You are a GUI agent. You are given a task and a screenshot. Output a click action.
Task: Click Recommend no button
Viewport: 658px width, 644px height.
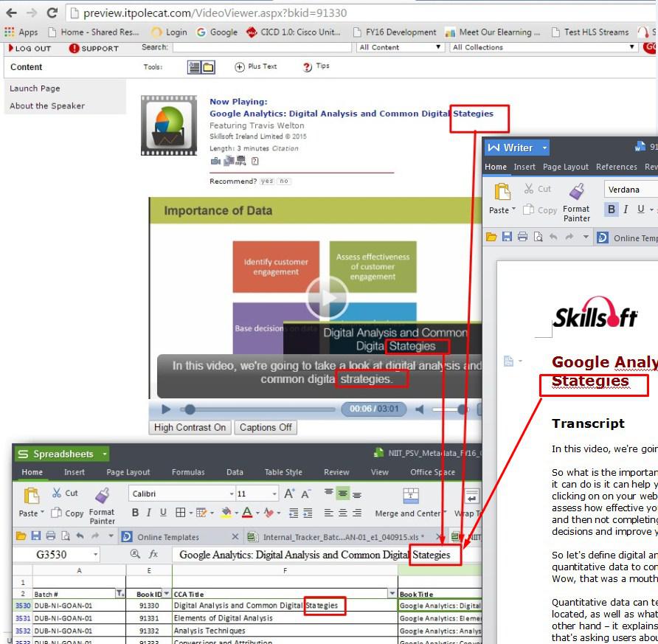[284, 181]
